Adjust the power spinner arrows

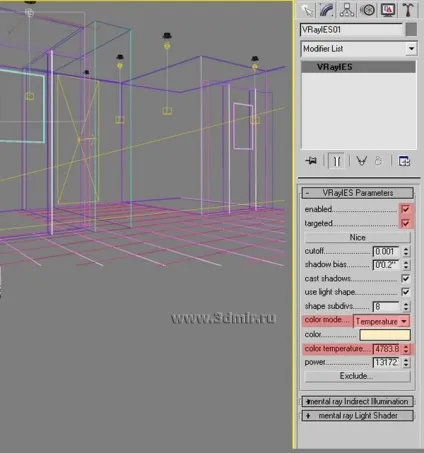coord(406,362)
